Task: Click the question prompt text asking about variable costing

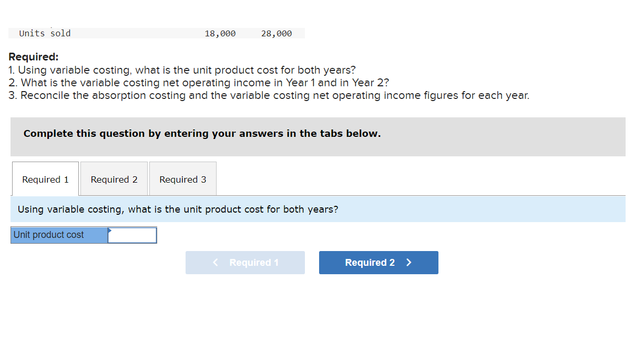Action: point(179,209)
